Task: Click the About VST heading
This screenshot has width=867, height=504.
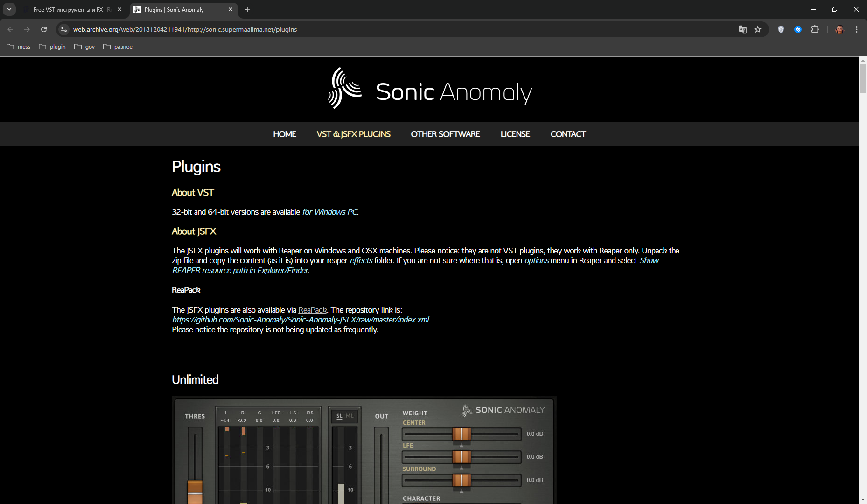Action: (193, 193)
